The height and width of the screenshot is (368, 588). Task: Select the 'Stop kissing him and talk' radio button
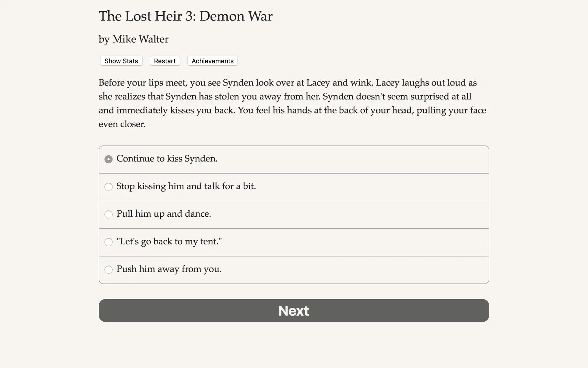click(109, 187)
